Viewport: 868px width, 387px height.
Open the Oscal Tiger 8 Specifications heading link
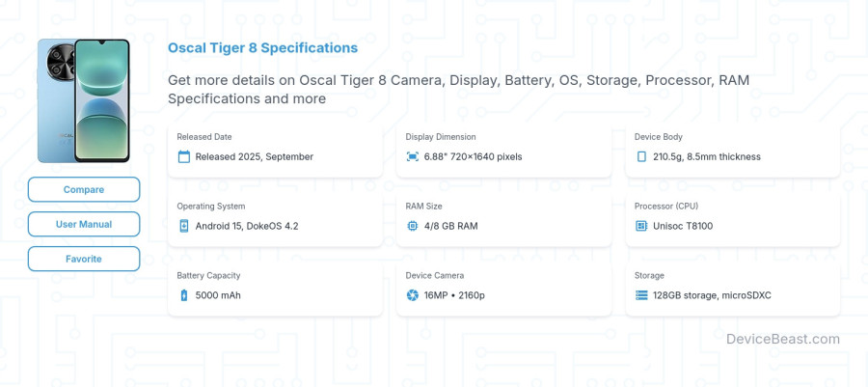point(262,47)
